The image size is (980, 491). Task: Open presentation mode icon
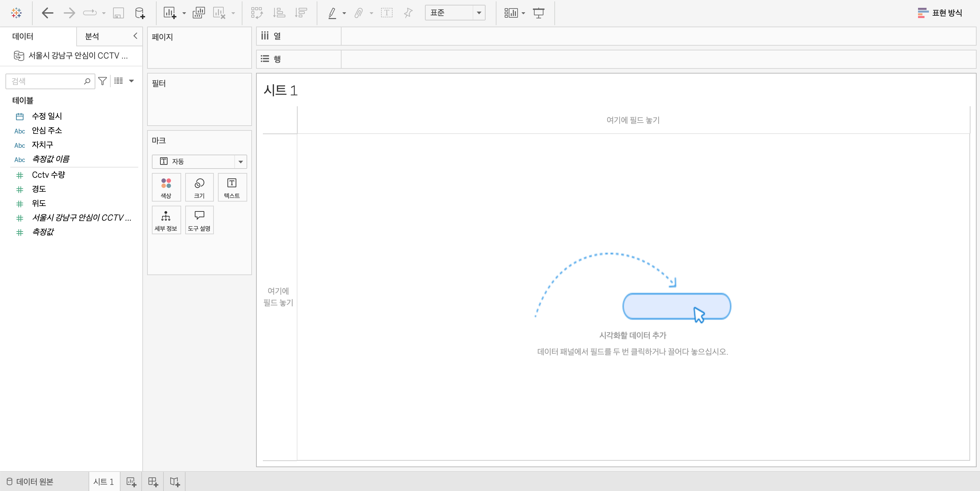[x=538, y=13]
